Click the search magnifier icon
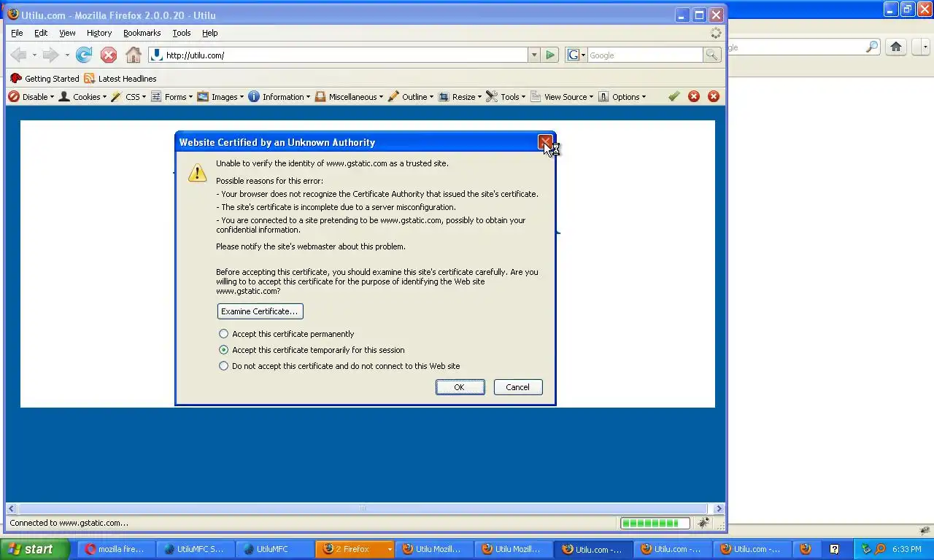 point(711,55)
